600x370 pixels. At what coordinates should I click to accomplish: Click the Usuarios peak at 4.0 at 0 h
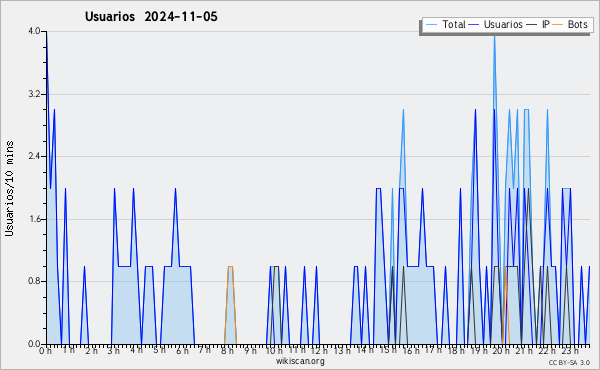click(47, 33)
